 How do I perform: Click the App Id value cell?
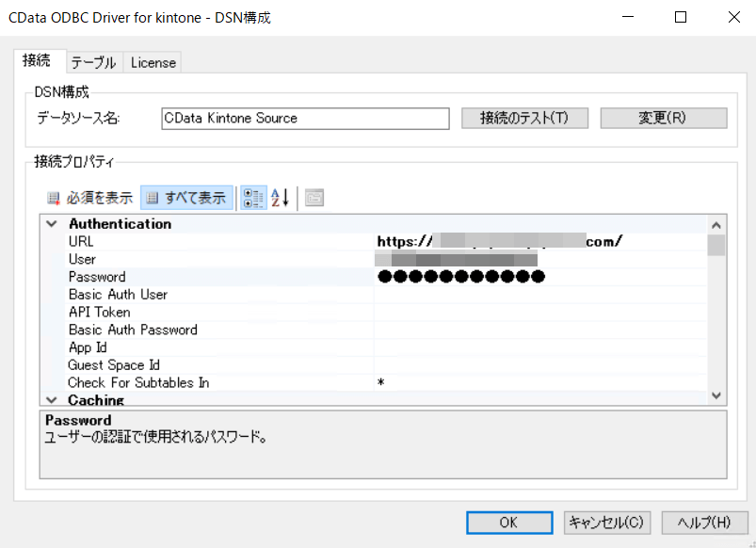pyautogui.click(x=540, y=347)
